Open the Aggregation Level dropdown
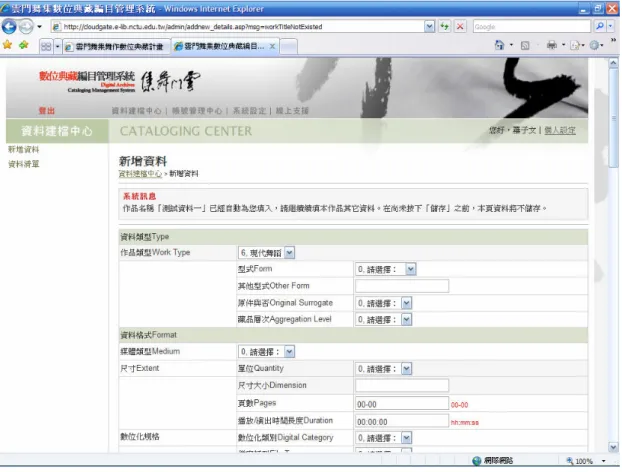The image size is (622, 472). [x=384, y=320]
